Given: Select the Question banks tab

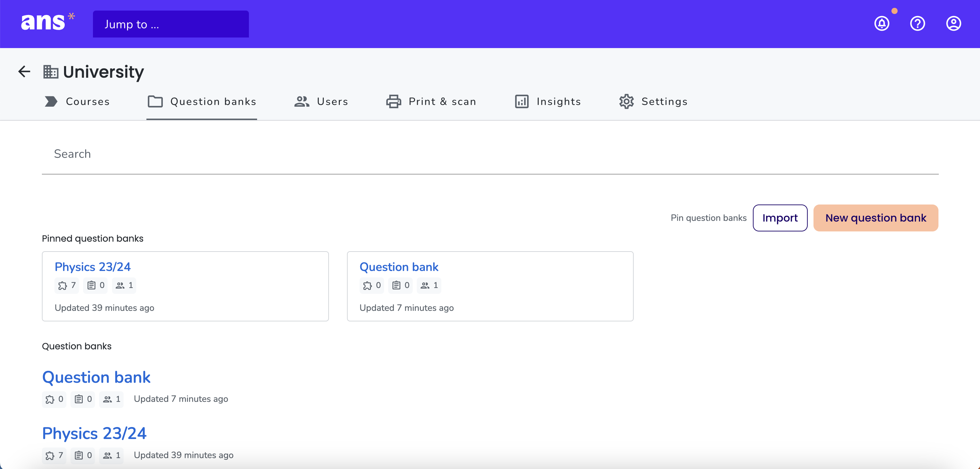Looking at the screenshot, I should (x=202, y=102).
